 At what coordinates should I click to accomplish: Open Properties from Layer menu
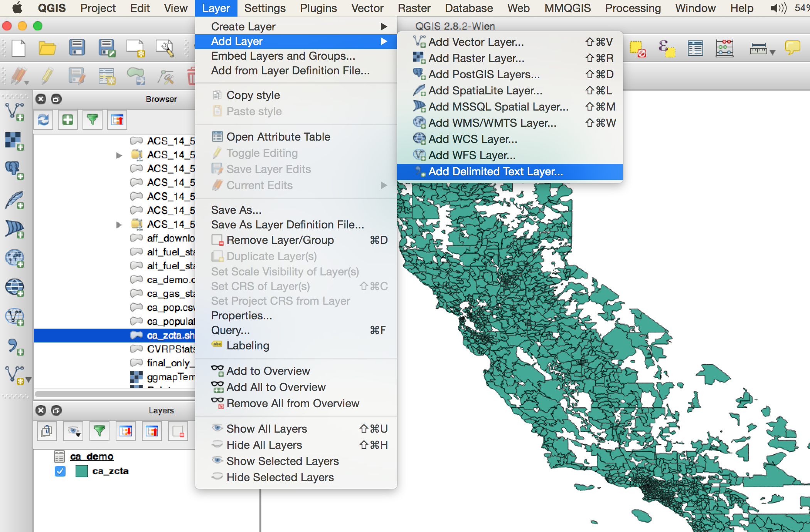(x=296, y=316)
